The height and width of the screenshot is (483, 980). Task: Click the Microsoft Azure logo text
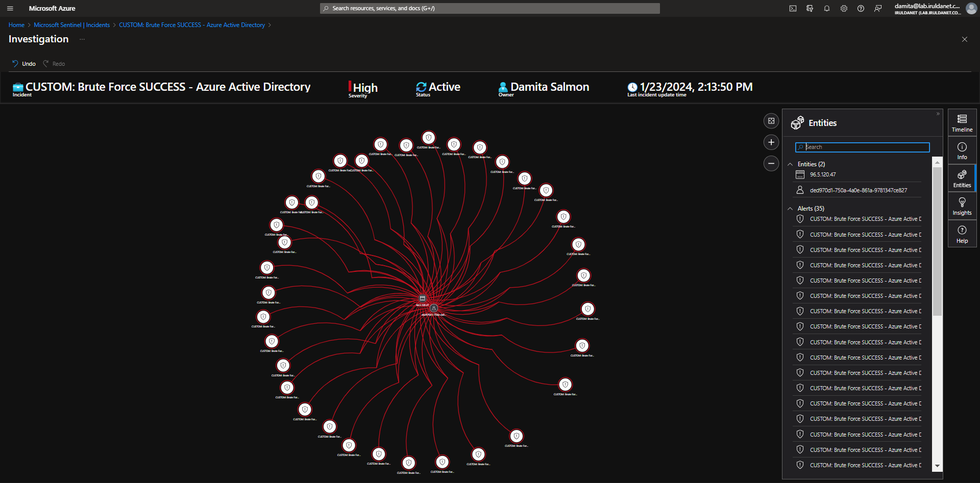(52, 8)
